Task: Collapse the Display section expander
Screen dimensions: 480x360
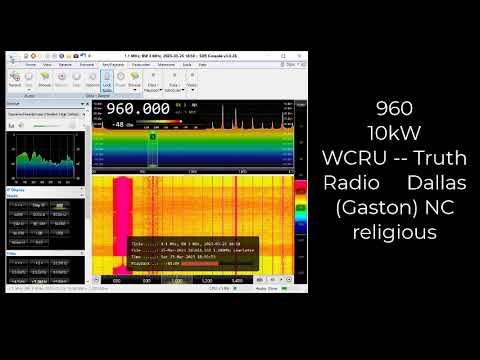Action: click(82, 190)
